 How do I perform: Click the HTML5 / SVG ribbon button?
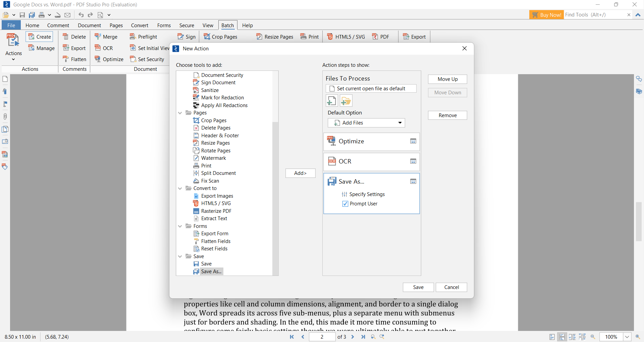point(346,37)
